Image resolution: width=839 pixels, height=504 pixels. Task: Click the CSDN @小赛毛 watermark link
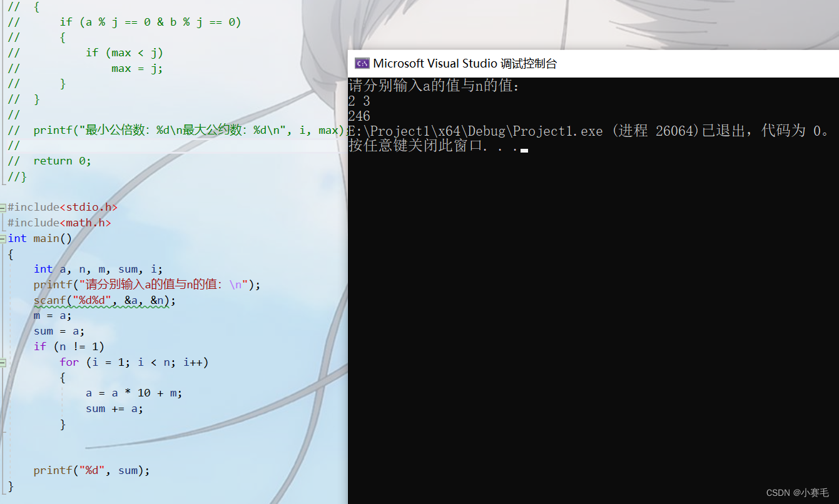[798, 493]
